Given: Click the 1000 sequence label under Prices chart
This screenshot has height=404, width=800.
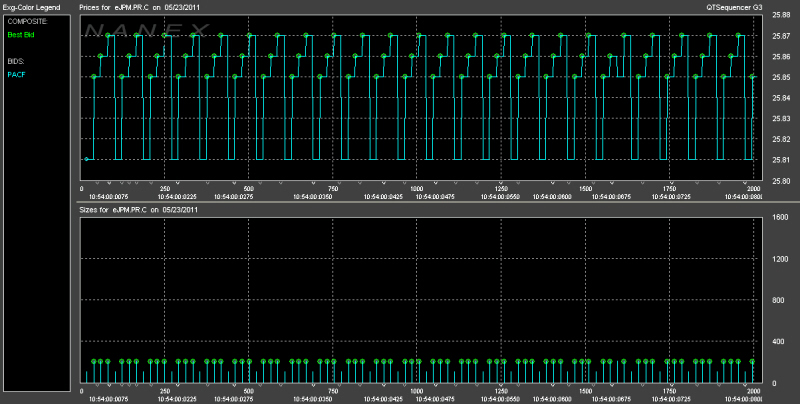Looking at the screenshot, I should pos(417,189).
